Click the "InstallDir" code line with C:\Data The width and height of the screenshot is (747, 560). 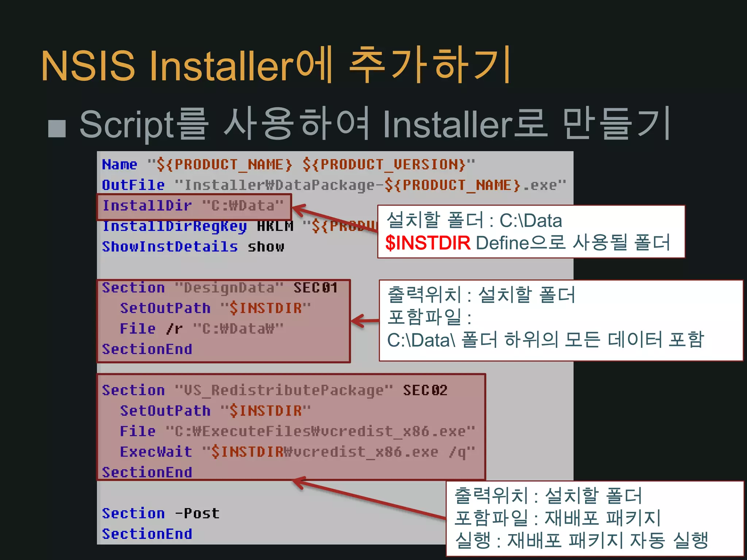tap(193, 206)
